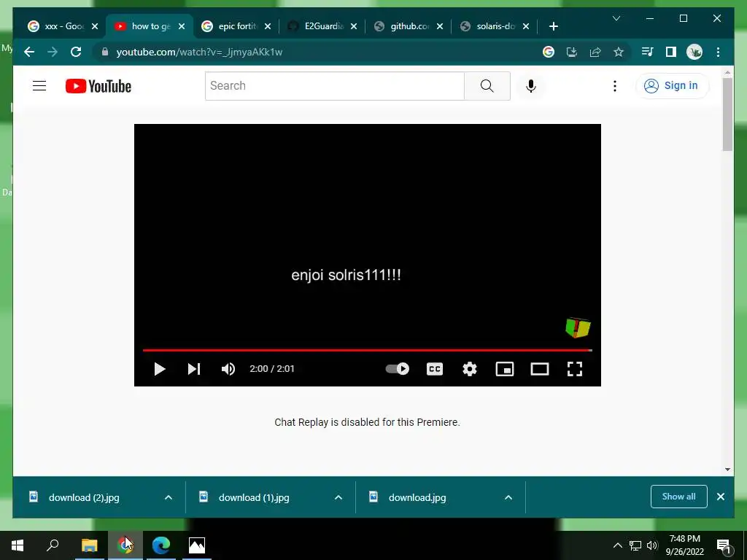
Task: Open the Chrome profile avatar
Action: point(694,52)
